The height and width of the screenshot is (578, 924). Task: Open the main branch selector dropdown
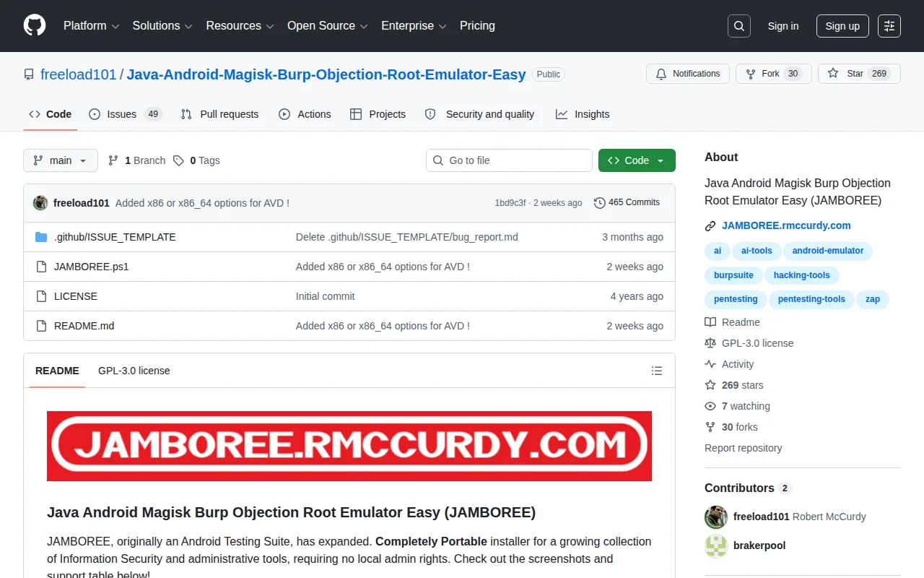click(x=61, y=160)
